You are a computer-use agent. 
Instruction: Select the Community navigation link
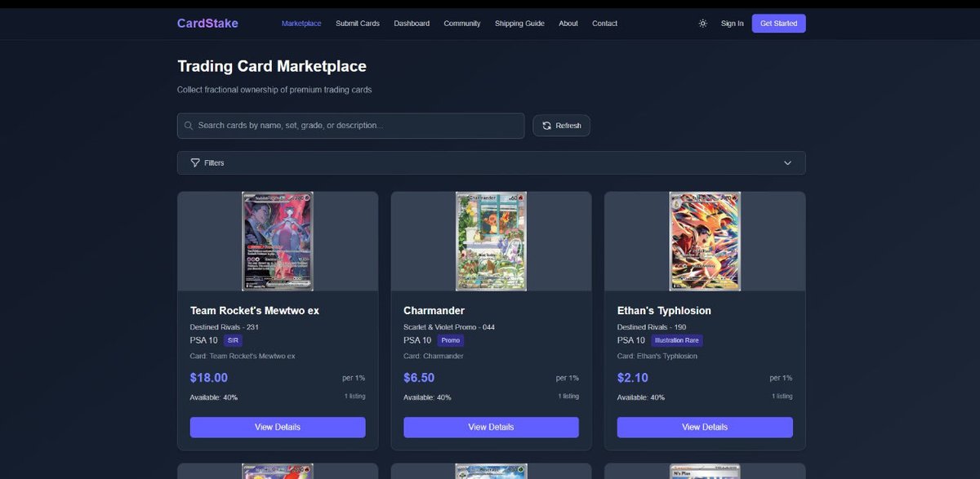pyautogui.click(x=461, y=23)
